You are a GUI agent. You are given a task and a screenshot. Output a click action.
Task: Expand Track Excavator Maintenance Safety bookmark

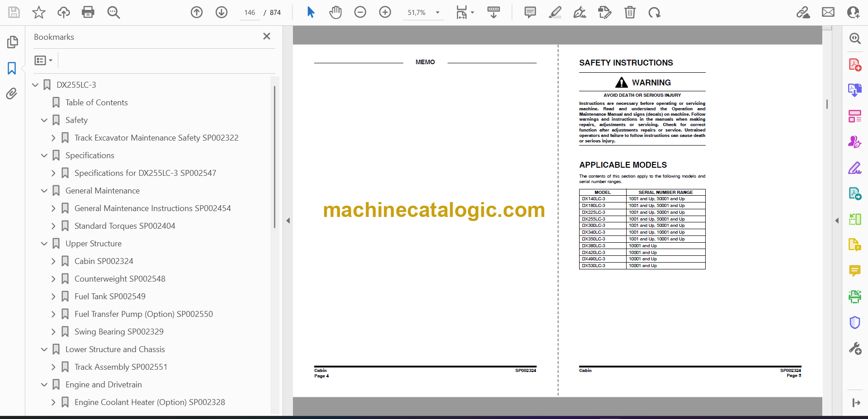tap(53, 138)
